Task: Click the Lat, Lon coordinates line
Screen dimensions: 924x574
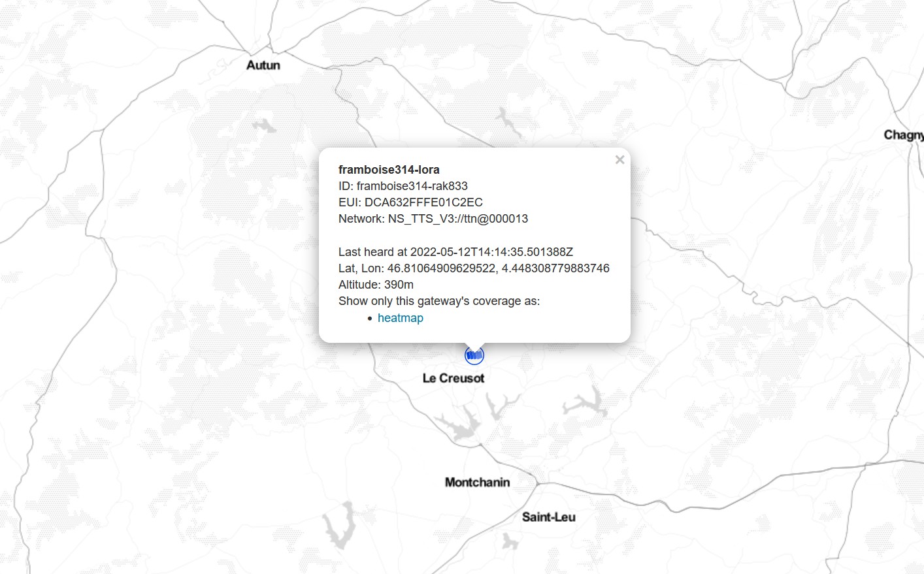Action: pyautogui.click(x=474, y=268)
